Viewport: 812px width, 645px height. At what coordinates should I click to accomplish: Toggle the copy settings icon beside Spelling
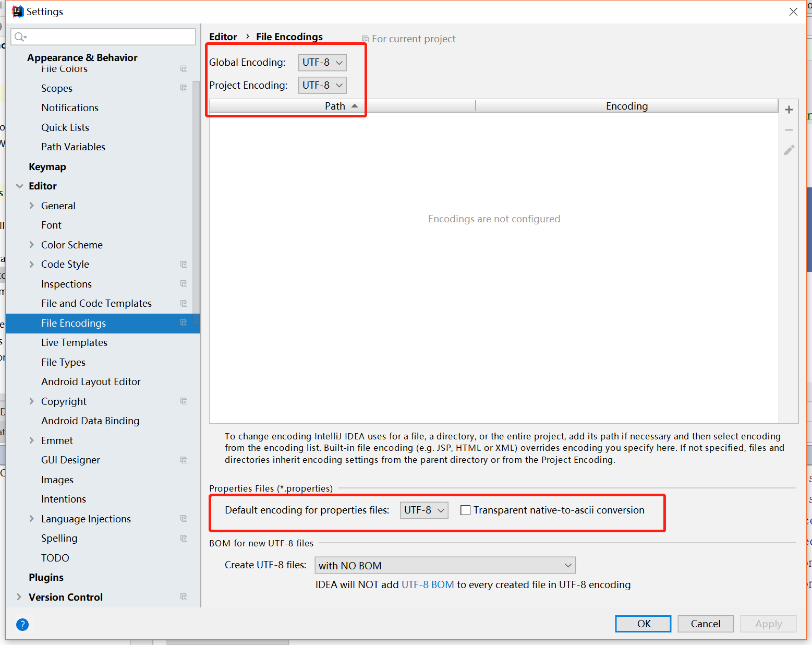184,538
